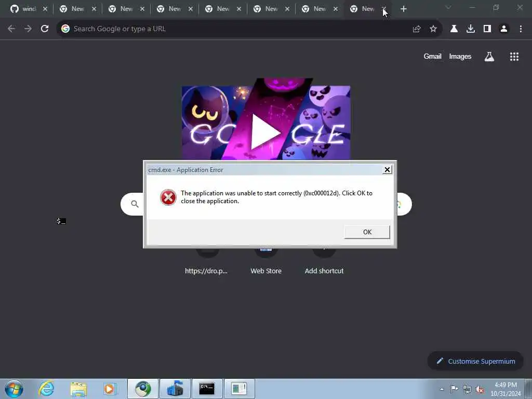This screenshot has height=399, width=532.
Task: Open the Downloads toolbar icon
Action: coord(471,29)
